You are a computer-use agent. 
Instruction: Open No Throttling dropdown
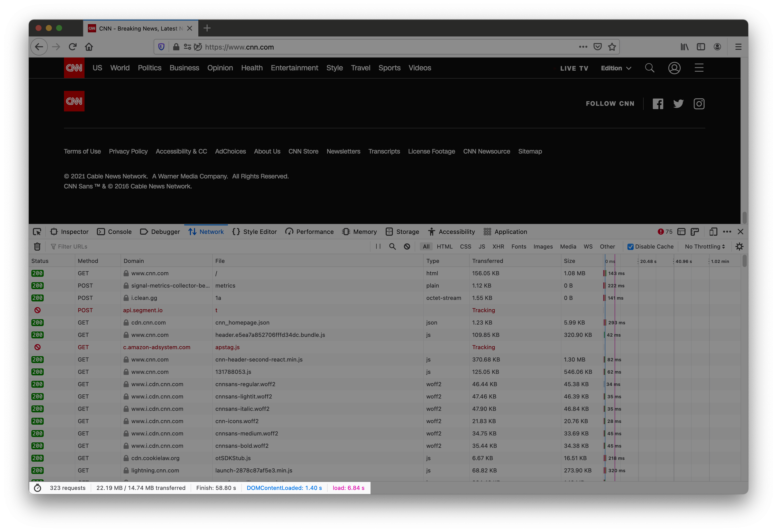[x=705, y=247]
